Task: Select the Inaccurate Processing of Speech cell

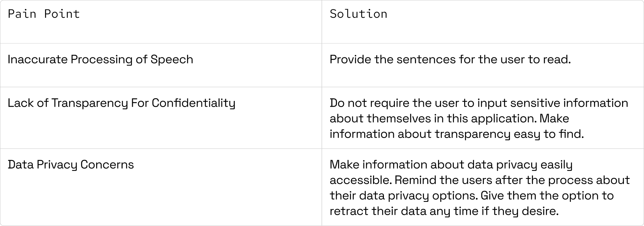Action: pyautogui.click(x=161, y=65)
